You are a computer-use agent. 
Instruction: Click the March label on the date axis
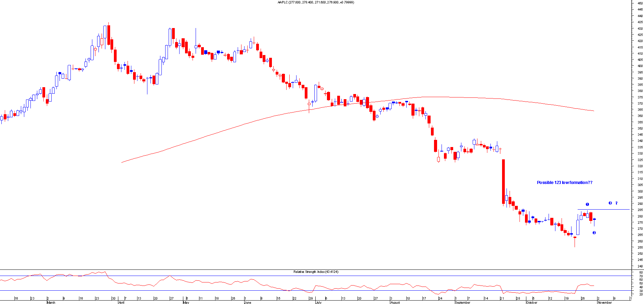[51, 302]
